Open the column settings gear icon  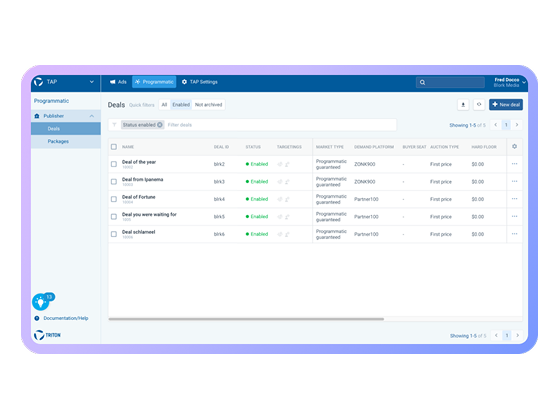pos(514,146)
